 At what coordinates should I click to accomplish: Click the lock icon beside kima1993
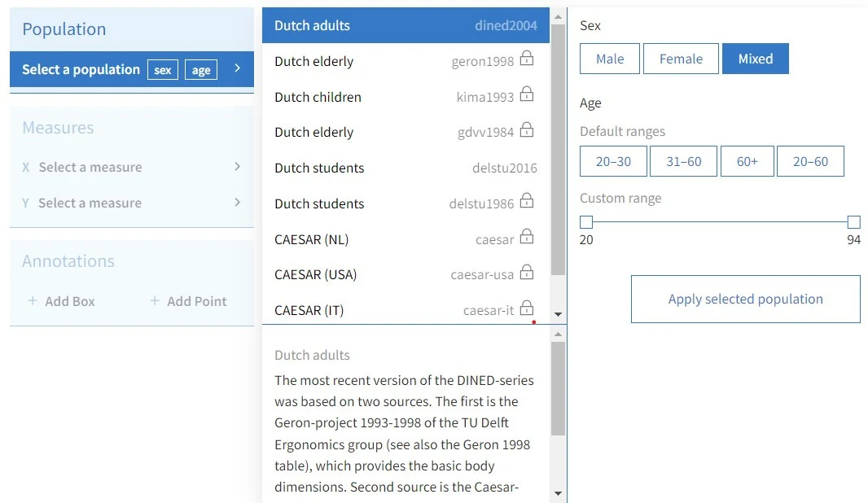point(527,94)
